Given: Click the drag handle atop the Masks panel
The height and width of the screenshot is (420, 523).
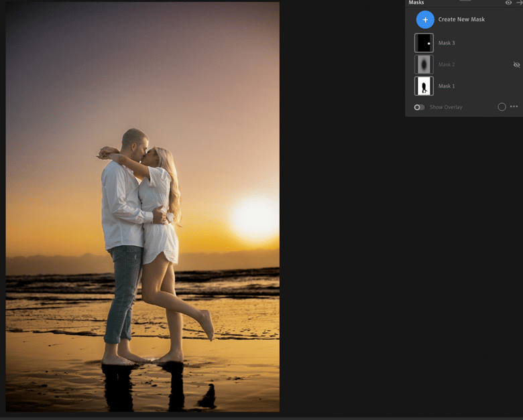Looking at the screenshot, I should [465, 1].
